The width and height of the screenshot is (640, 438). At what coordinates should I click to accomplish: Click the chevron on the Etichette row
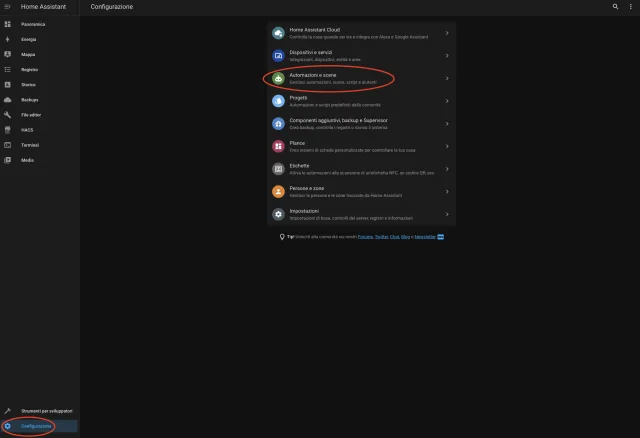[447, 169]
